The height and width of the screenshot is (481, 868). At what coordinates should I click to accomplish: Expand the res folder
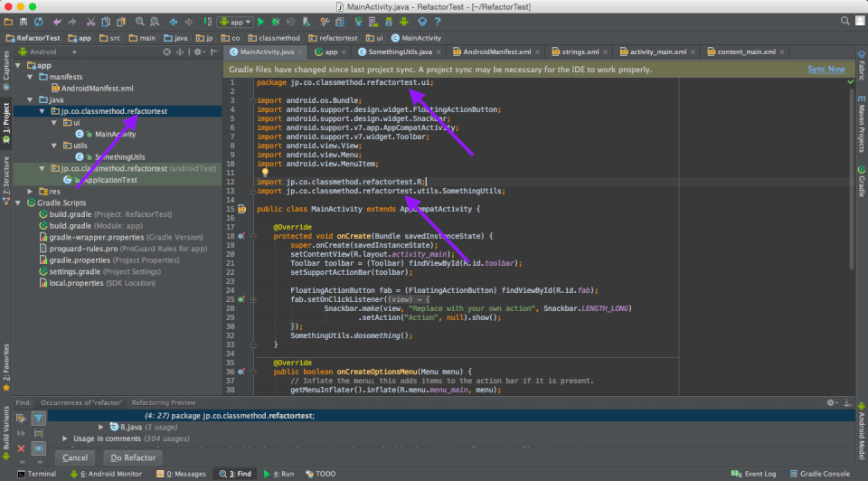pyautogui.click(x=30, y=192)
